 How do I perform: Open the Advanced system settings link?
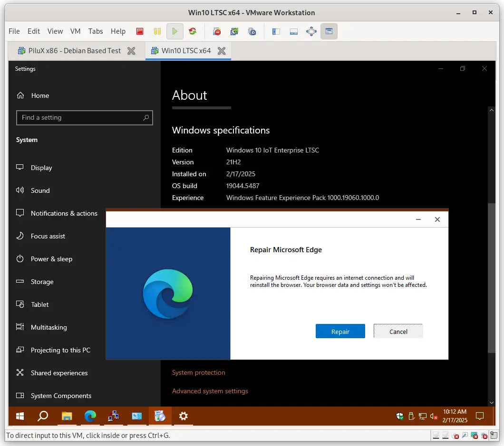tap(210, 391)
